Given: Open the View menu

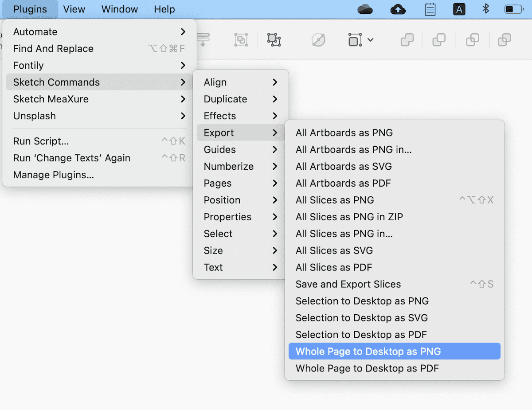Looking at the screenshot, I should tap(74, 9).
